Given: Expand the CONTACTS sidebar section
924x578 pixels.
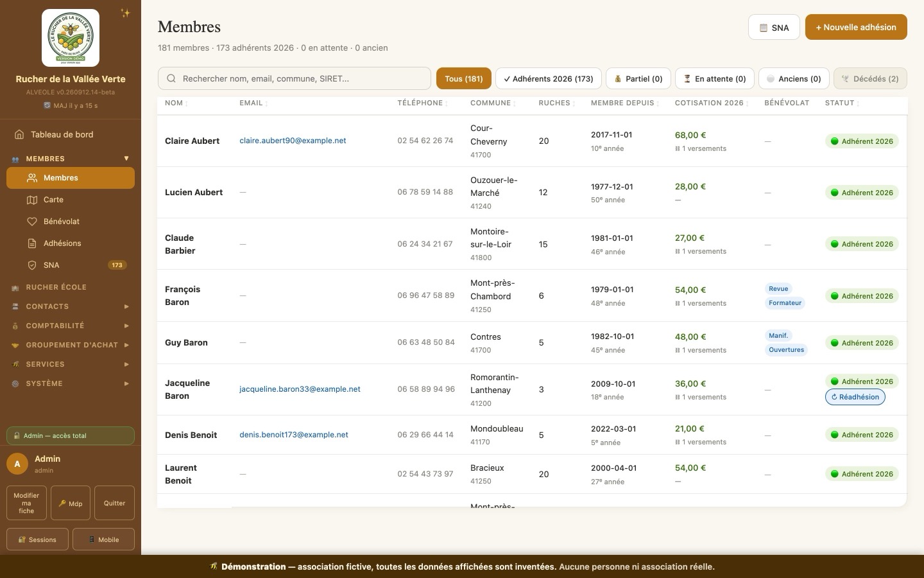Looking at the screenshot, I should pos(71,306).
